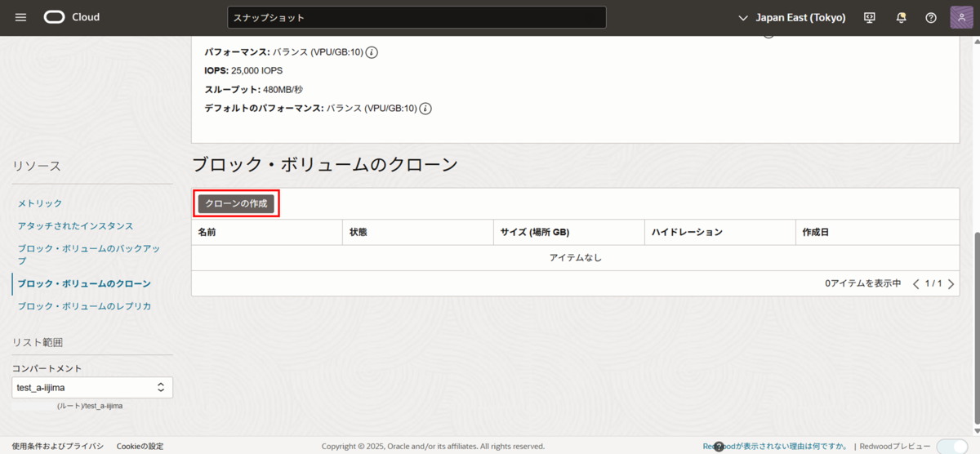Click the ブロック・ボリュームのクローン heading
This screenshot has width=980, height=454.
click(x=325, y=164)
